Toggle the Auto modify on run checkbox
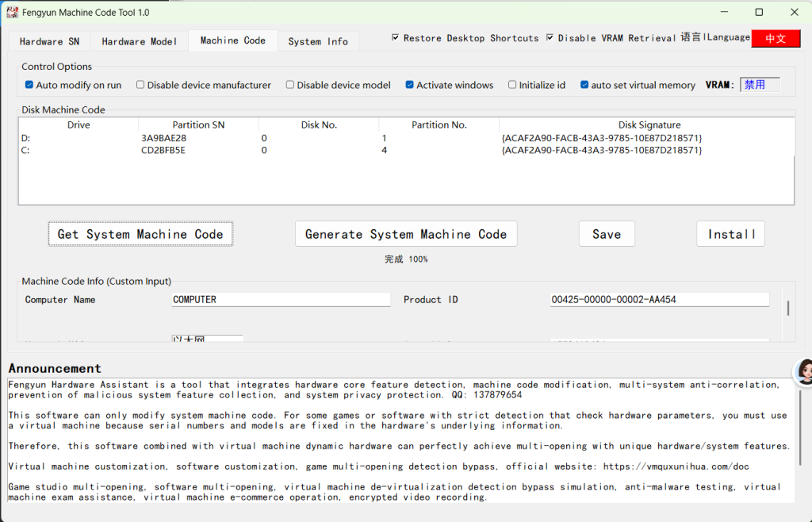Image resolution: width=812 pixels, height=522 pixels. click(29, 85)
